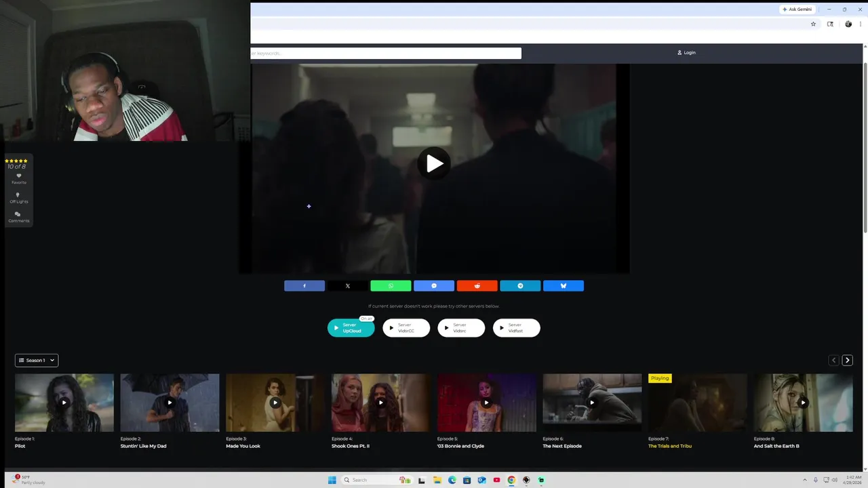Open Chrome's three-dot menu
This screenshot has width=868, height=488.
point(862,24)
